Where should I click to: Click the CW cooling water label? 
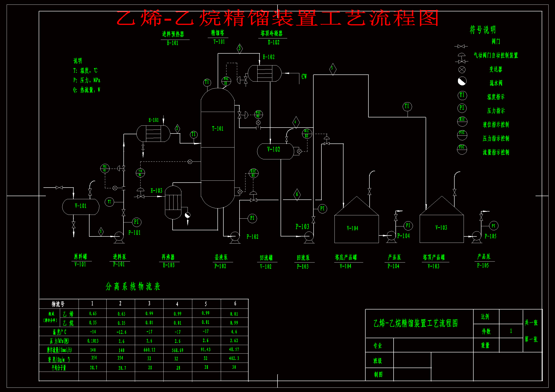pyautogui.click(x=304, y=77)
